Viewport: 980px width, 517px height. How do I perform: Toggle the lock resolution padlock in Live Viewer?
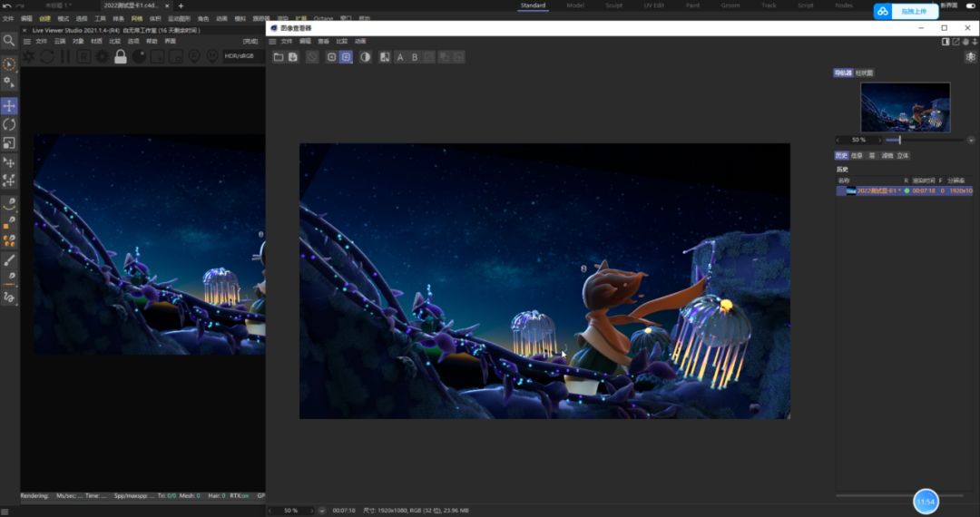pos(121,57)
